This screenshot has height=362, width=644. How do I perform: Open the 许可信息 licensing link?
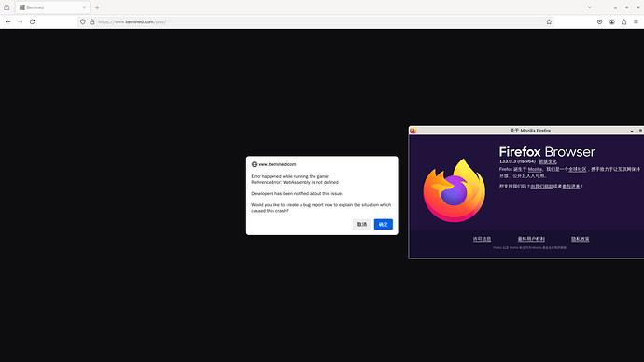pos(482,239)
